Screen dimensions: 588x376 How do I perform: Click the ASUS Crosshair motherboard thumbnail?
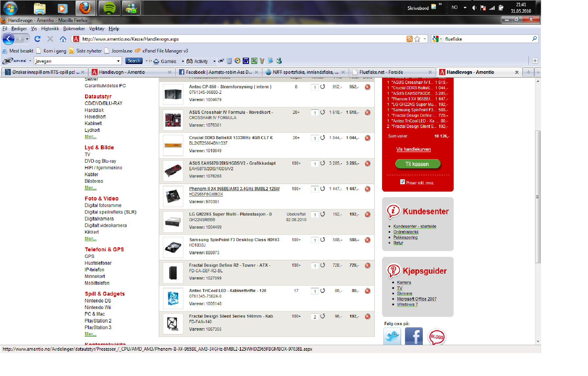[x=173, y=120]
